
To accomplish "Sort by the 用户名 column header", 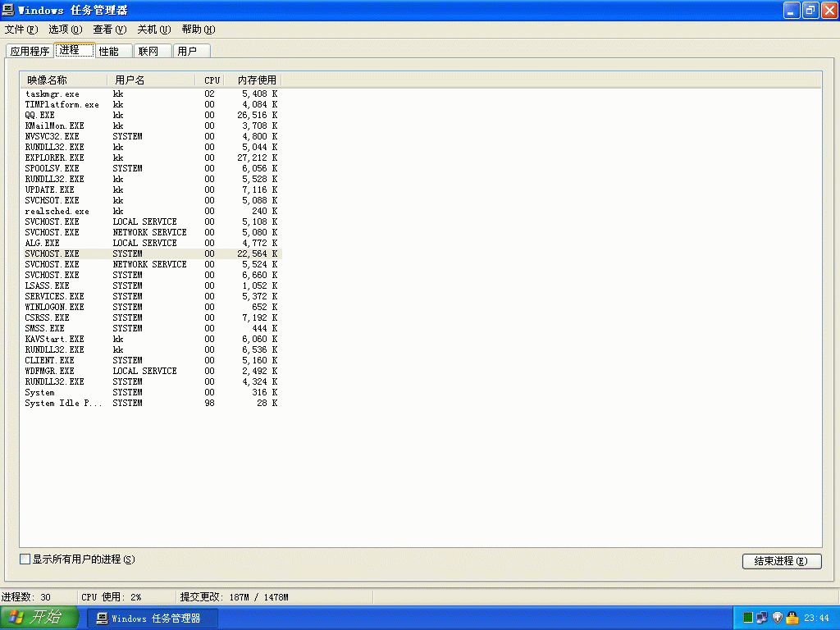I will [x=151, y=80].
